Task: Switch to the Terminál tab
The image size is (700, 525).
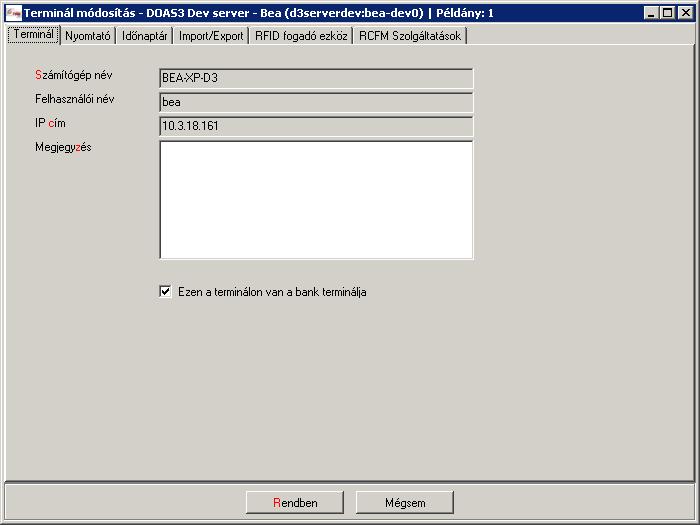Action: coord(33,35)
